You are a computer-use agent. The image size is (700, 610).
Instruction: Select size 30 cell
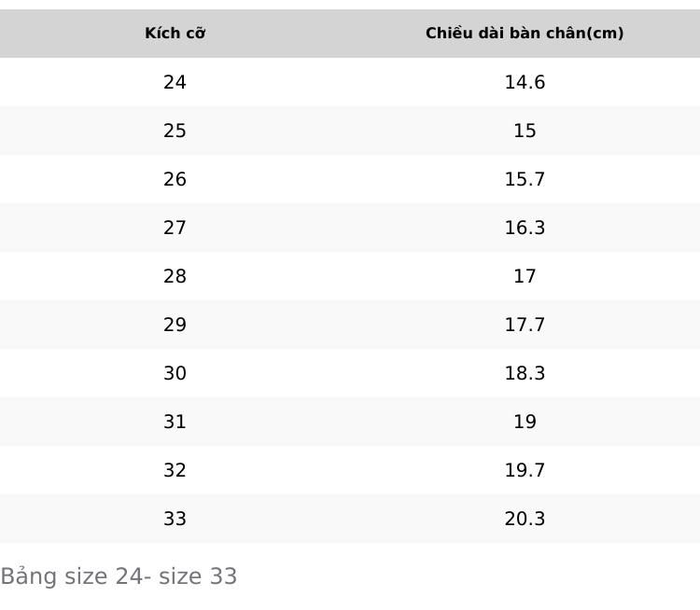pyautogui.click(x=175, y=373)
